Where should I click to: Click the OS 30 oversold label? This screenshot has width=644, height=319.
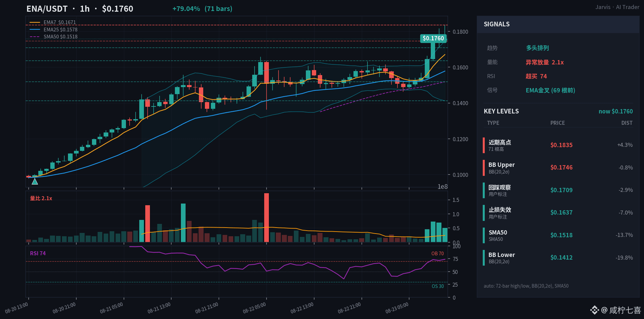(x=438, y=286)
